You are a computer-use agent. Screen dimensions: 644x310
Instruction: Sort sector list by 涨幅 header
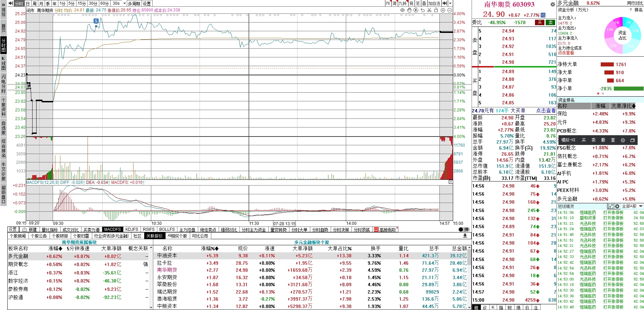tap(55, 249)
